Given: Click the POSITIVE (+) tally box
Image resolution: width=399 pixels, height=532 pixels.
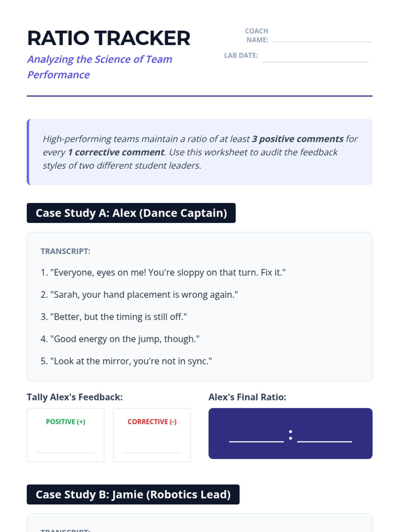Looking at the screenshot, I should coord(66,435).
